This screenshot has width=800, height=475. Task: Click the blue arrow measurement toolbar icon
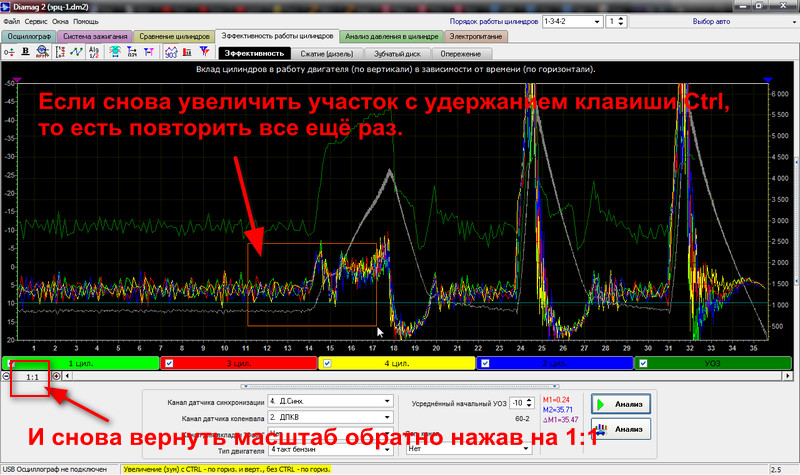pyautogui.click(x=132, y=52)
